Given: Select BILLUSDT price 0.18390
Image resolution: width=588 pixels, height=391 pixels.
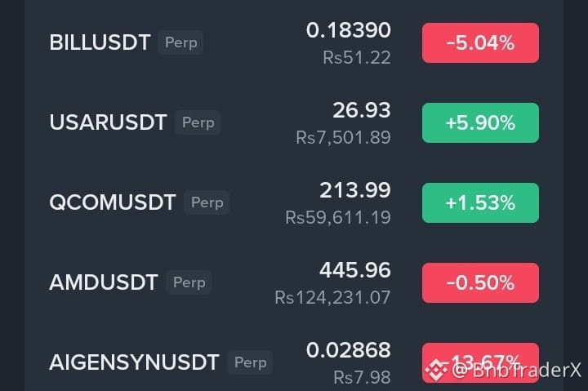Looking at the screenshot, I should tap(349, 30).
